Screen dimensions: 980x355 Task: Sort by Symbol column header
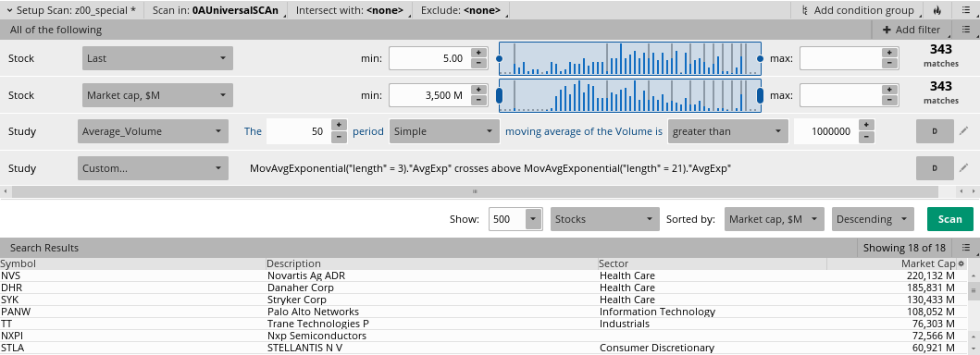click(x=132, y=263)
